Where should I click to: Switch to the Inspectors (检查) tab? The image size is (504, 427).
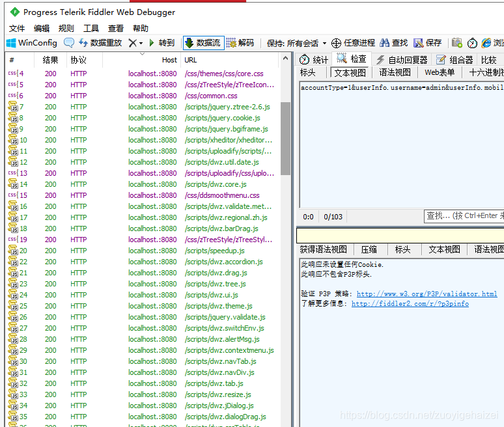point(352,59)
